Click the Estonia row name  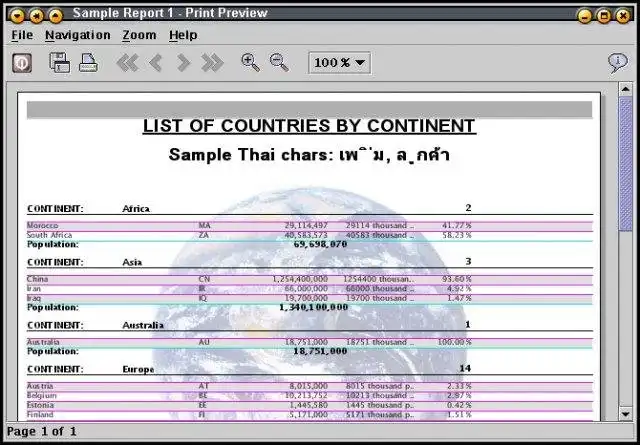coord(40,405)
